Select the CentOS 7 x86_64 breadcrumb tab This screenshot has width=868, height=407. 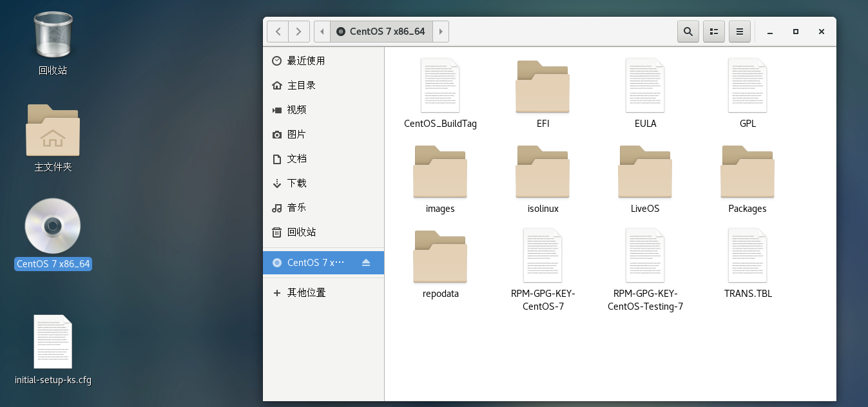click(x=381, y=31)
